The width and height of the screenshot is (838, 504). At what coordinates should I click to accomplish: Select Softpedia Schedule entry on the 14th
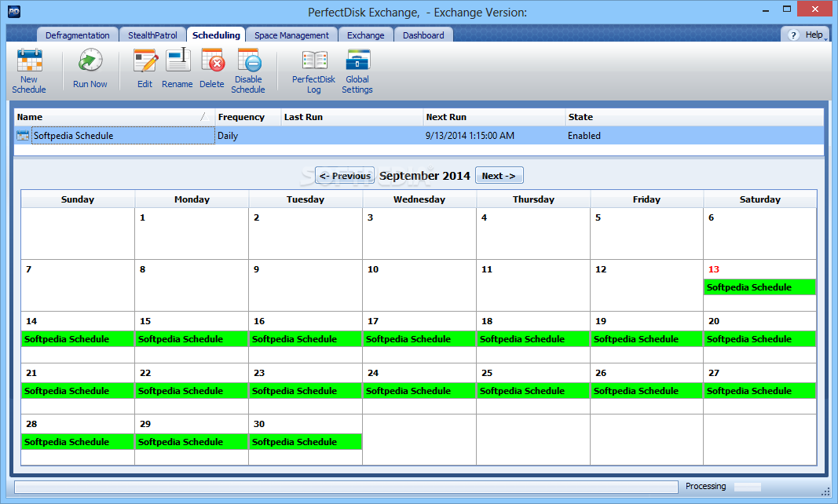(x=78, y=339)
